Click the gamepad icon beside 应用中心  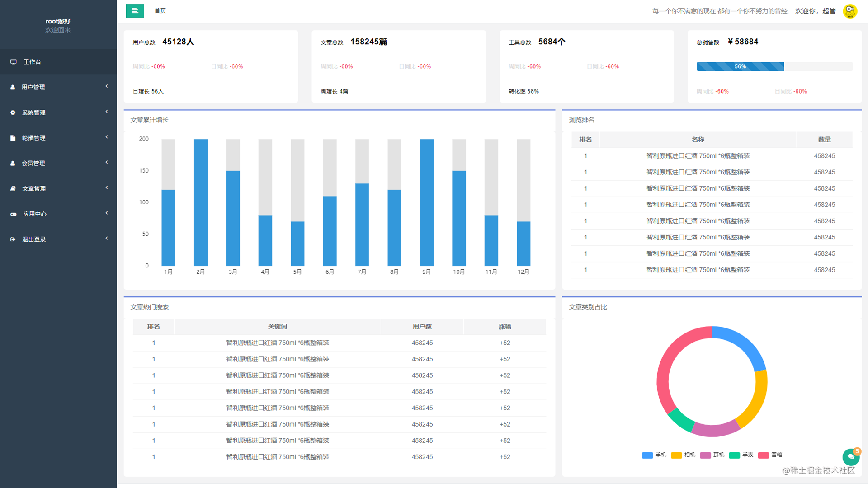click(14, 214)
